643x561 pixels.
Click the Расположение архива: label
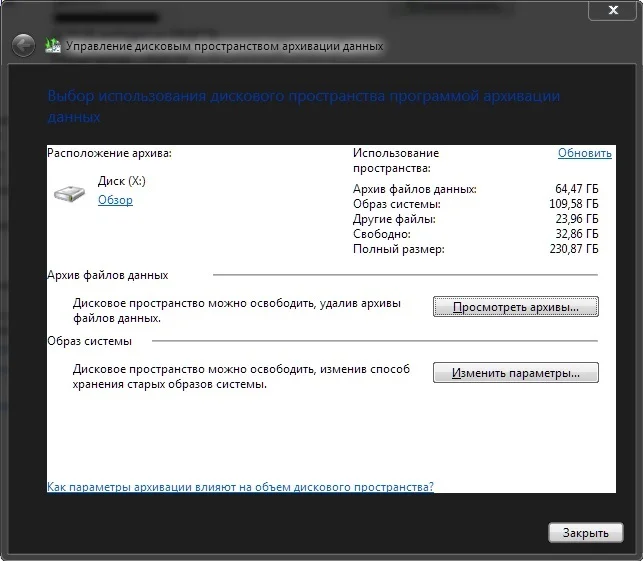[x=109, y=153]
